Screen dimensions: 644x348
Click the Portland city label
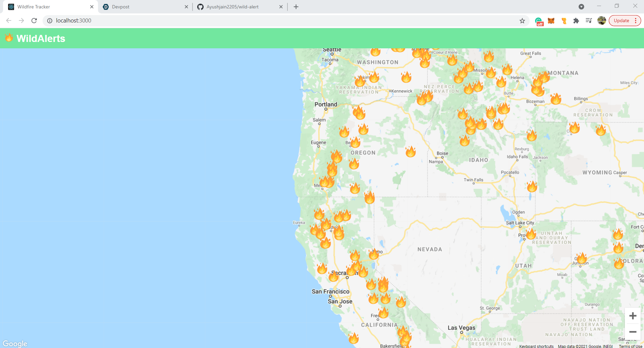pyautogui.click(x=326, y=104)
